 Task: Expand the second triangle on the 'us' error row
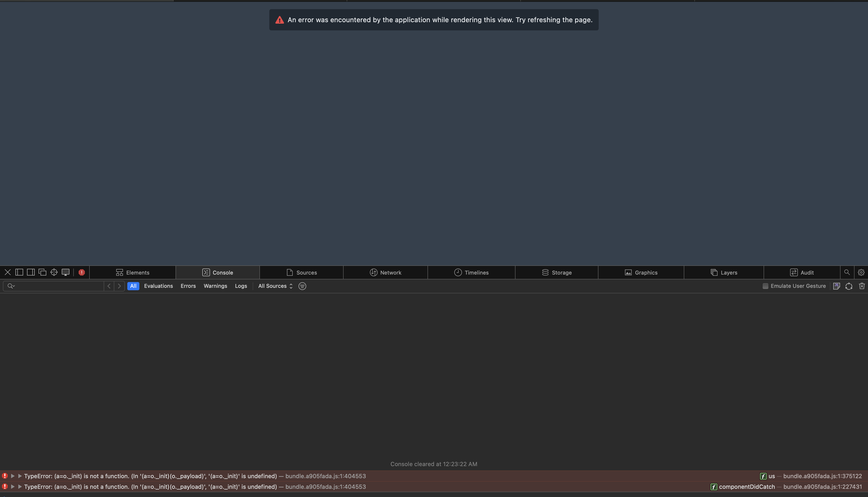click(20, 476)
